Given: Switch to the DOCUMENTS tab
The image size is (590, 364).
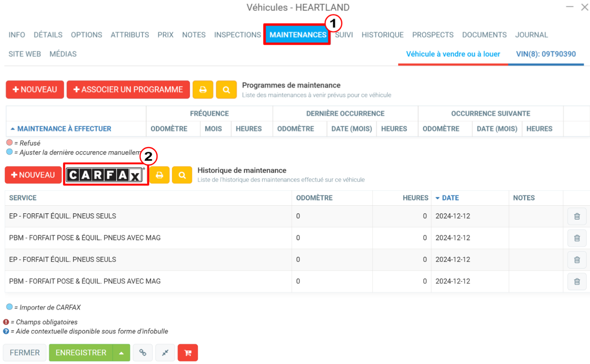Looking at the screenshot, I should coord(484,35).
